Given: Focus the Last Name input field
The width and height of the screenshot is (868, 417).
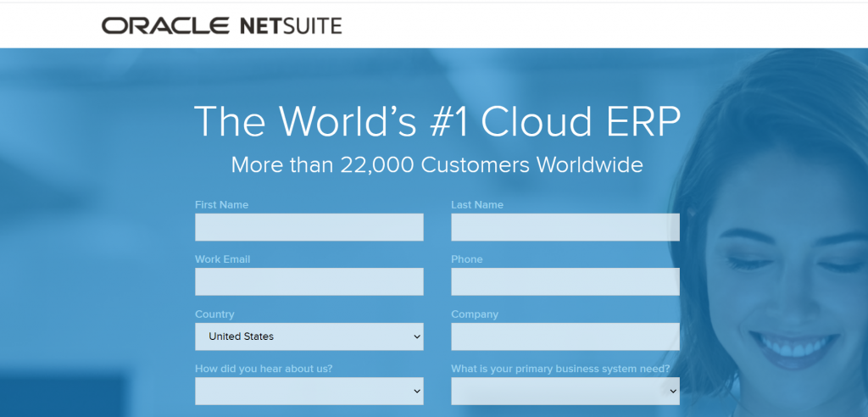Looking at the screenshot, I should pyautogui.click(x=565, y=227).
